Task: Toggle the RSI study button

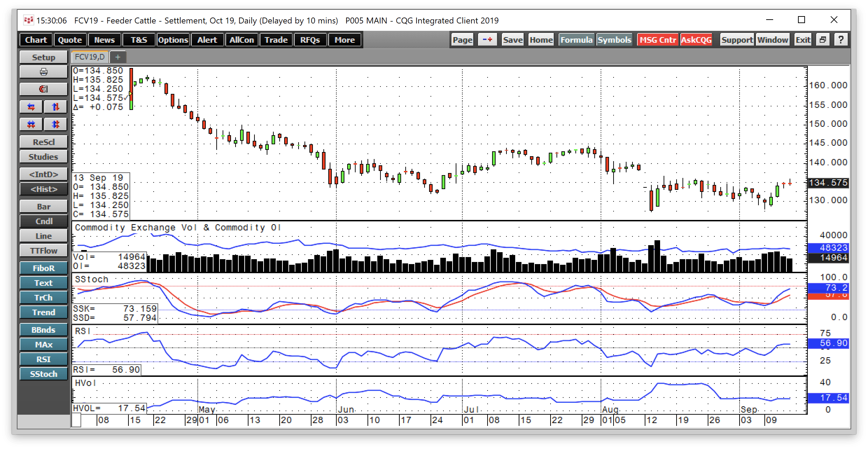Action: click(x=43, y=359)
